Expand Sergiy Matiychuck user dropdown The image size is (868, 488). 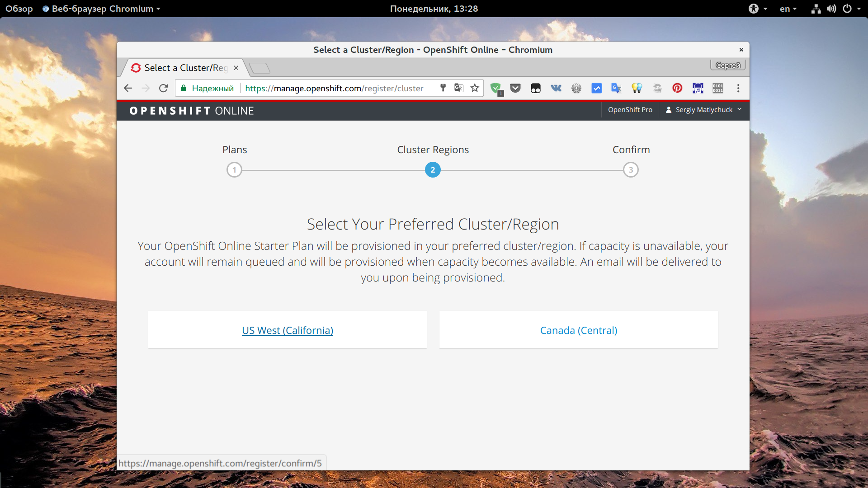(704, 110)
